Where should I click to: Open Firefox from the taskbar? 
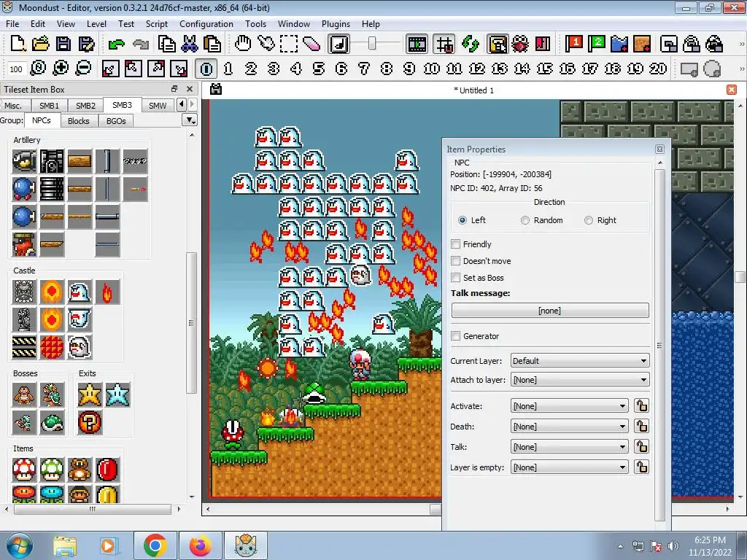point(200,545)
